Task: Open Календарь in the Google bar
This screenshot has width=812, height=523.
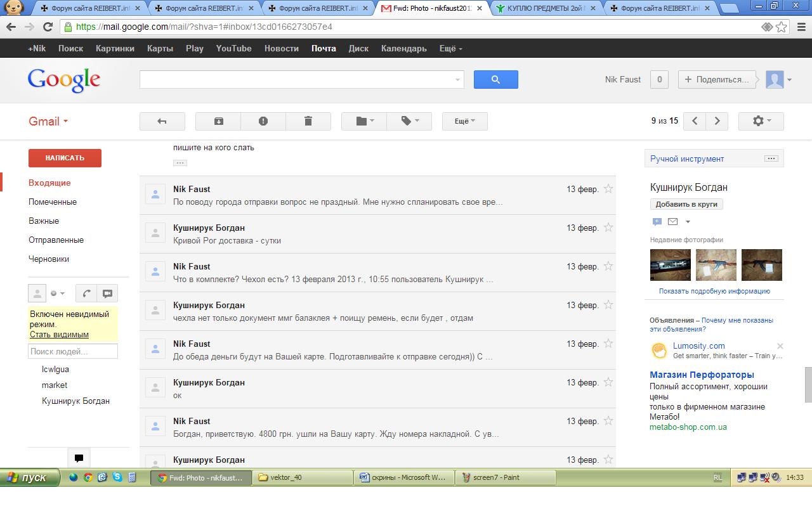Action: click(x=404, y=48)
